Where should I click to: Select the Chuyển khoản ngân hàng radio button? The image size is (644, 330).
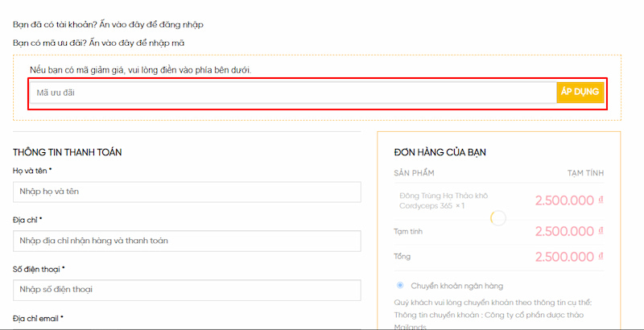point(400,286)
